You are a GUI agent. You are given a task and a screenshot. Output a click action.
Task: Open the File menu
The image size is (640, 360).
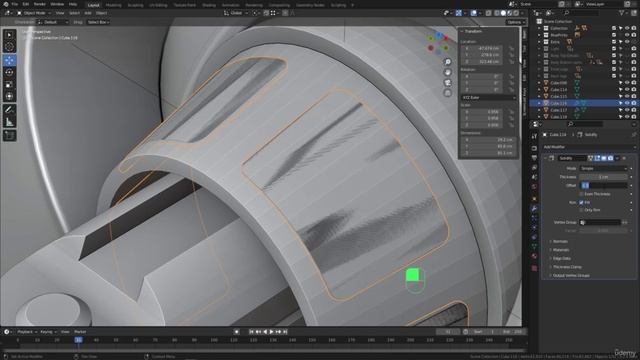14,4
